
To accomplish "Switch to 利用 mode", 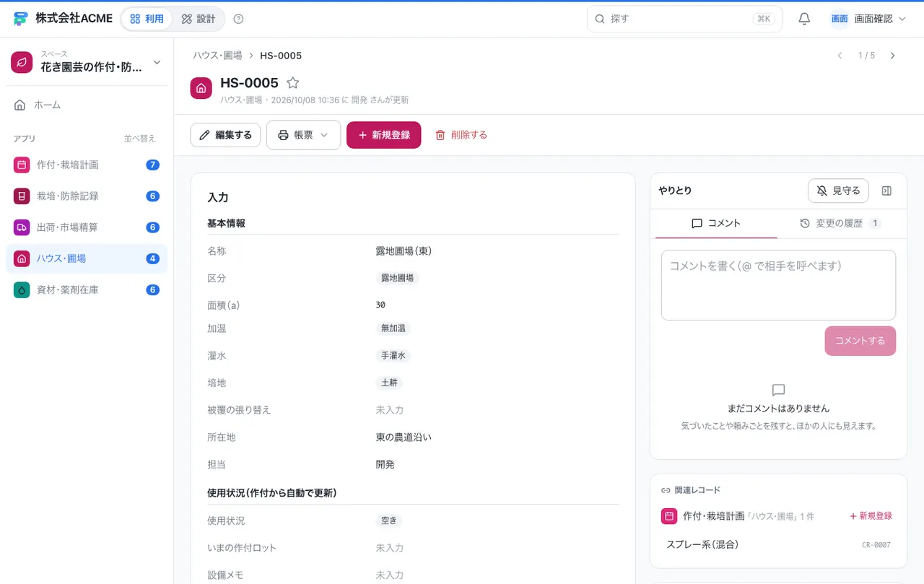I will click(x=147, y=19).
